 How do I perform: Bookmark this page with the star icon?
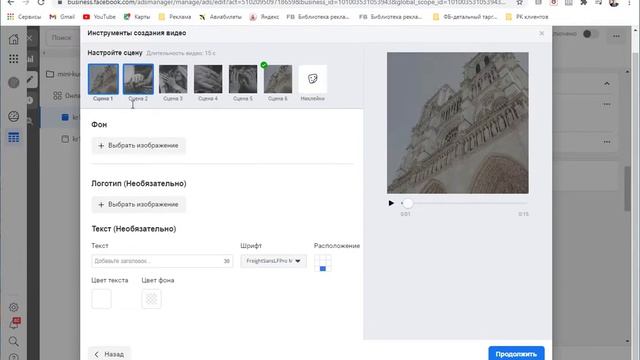click(520, 2)
